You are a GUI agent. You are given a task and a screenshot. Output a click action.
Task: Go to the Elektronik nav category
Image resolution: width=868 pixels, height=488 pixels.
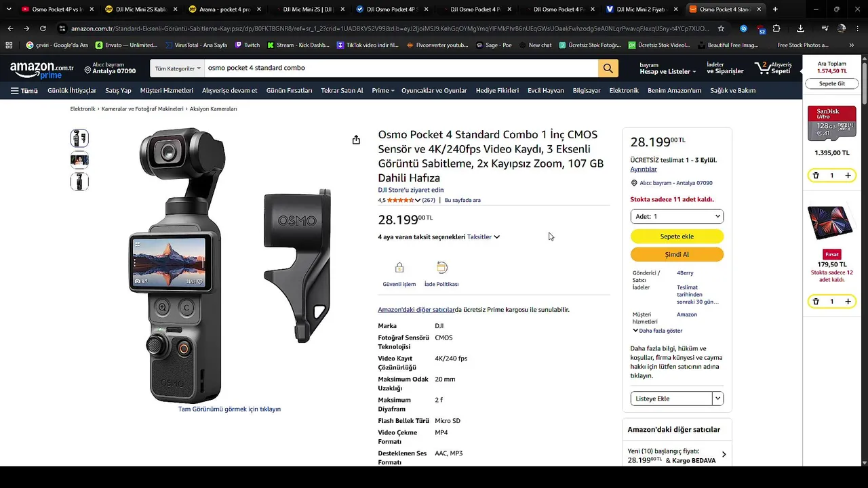[624, 91]
